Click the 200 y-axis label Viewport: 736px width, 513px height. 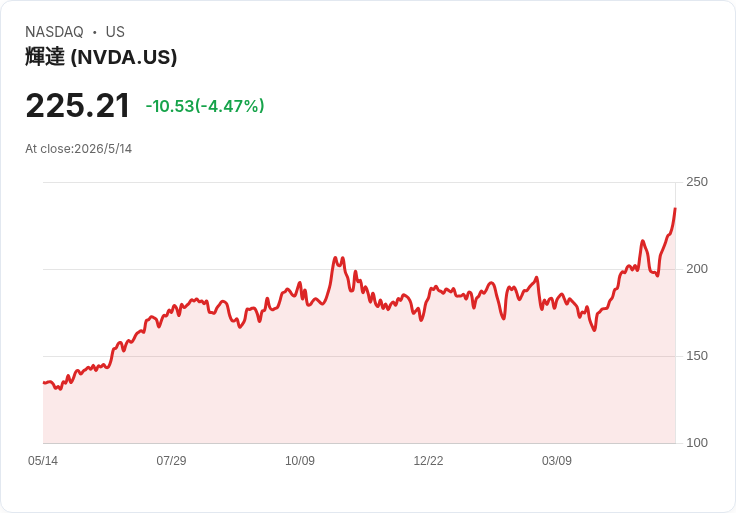click(697, 269)
